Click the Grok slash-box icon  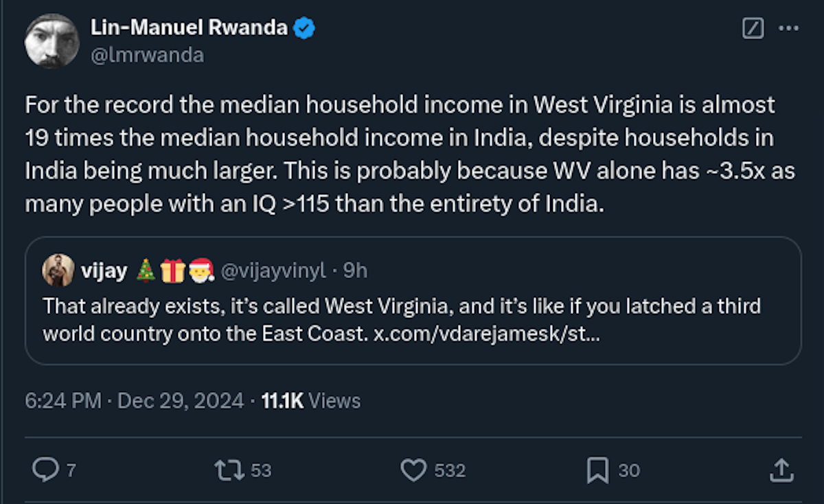pos(753,28)
